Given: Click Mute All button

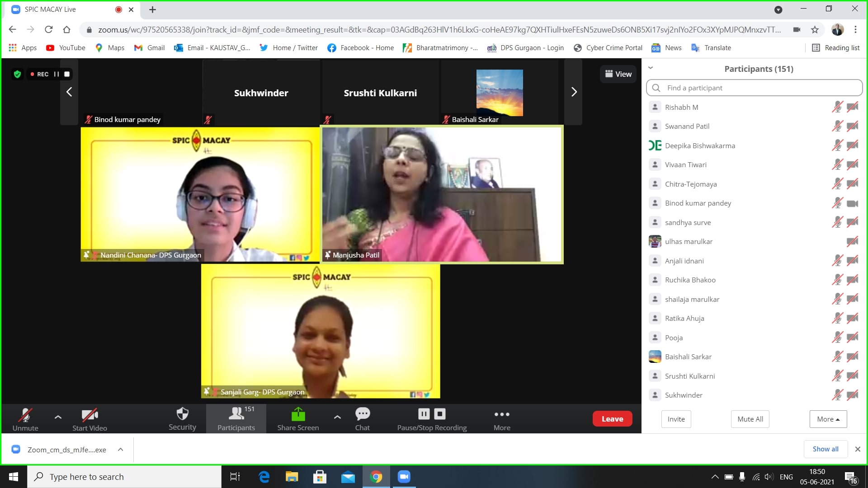Looking at the screenshot, I should [750, 419].
